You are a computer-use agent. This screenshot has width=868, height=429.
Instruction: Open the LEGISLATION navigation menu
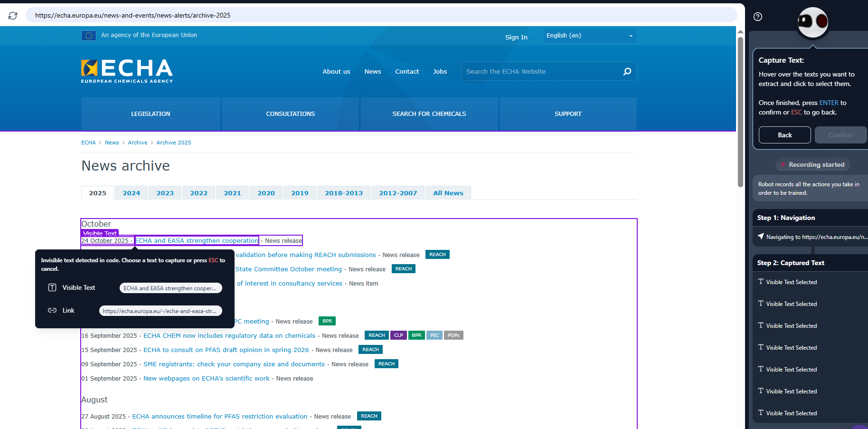151,114
